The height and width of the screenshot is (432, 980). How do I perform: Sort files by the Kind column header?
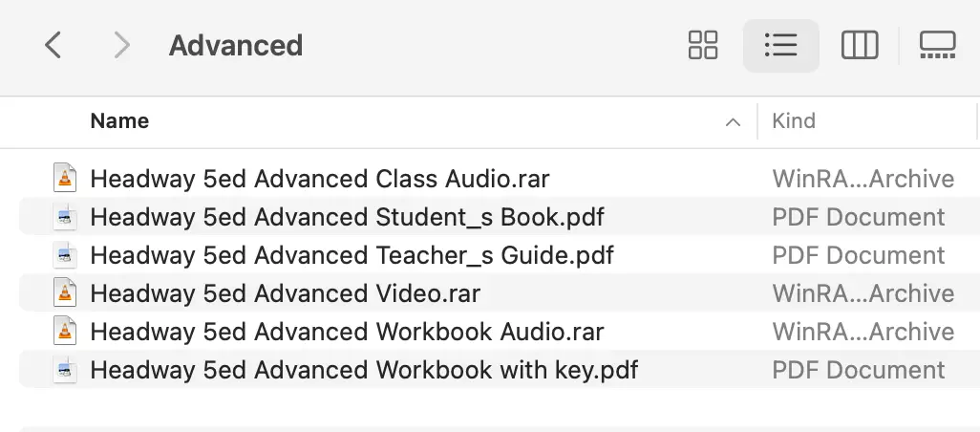[794, 120]
